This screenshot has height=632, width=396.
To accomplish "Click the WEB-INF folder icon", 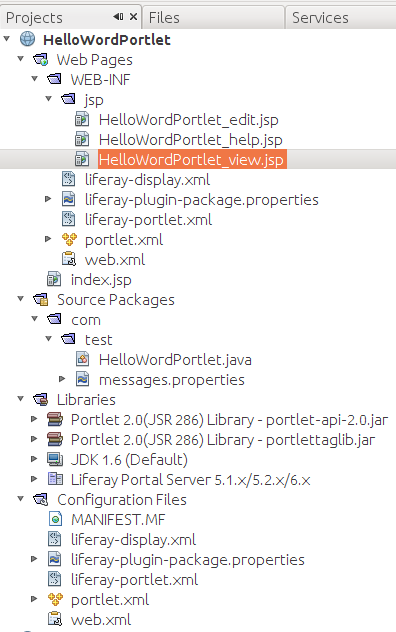I will tap(54, 79).
